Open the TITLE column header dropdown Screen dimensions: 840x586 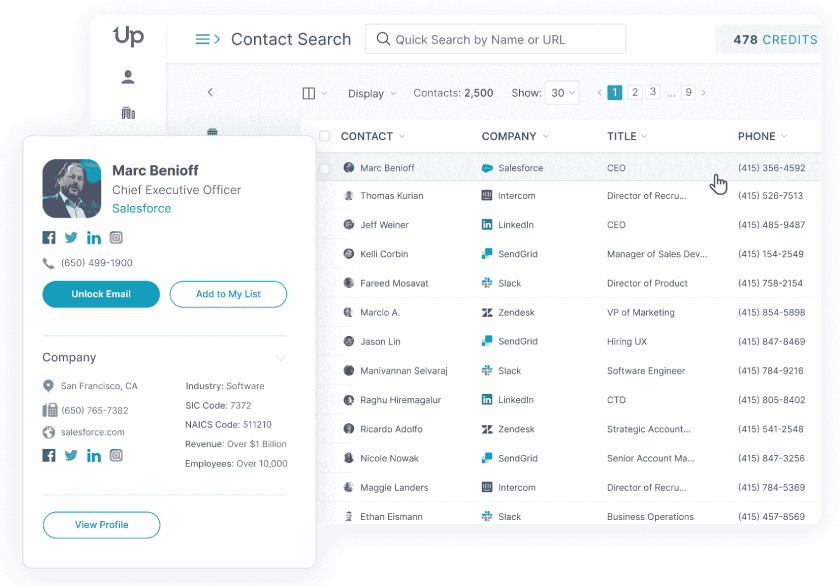(644, 136)
